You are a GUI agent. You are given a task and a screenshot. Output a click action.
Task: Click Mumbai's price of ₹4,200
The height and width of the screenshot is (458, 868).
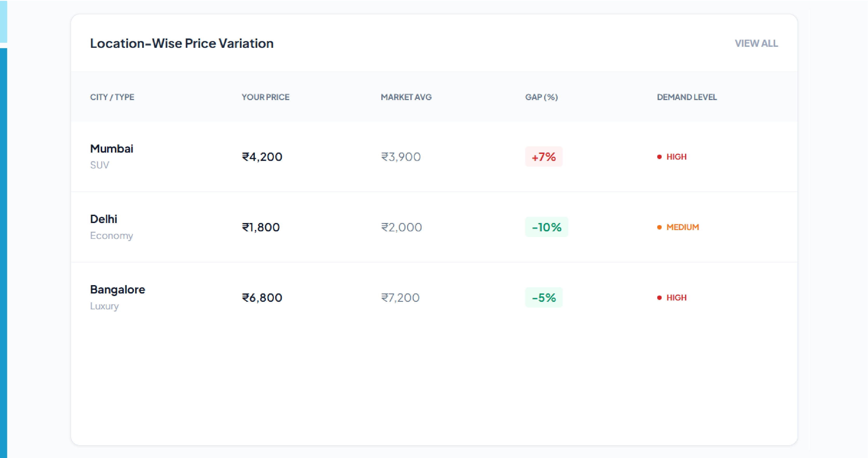[x=262, y=157]
